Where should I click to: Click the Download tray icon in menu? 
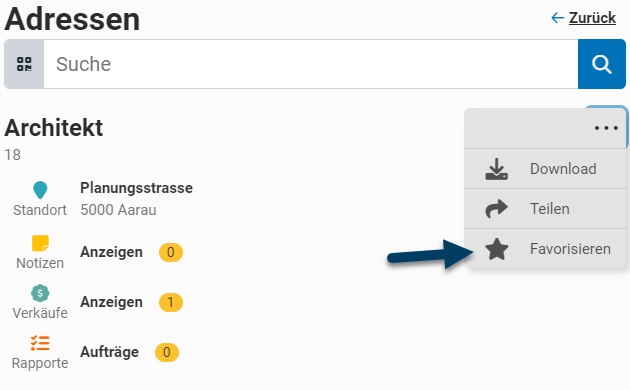click(x=497, y=169)
